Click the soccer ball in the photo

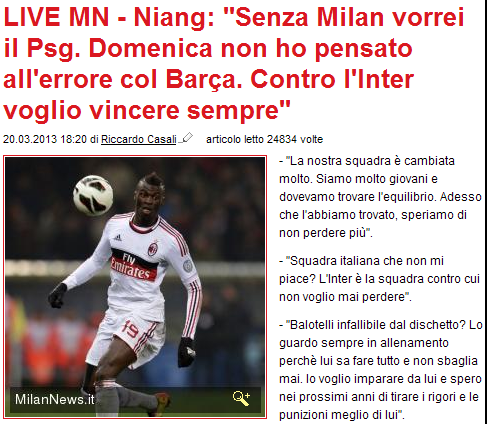tap(93, 195)
